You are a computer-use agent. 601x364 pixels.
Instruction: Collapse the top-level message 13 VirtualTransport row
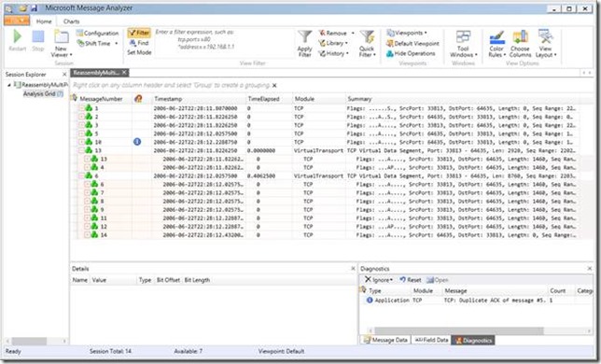(81, 150)
